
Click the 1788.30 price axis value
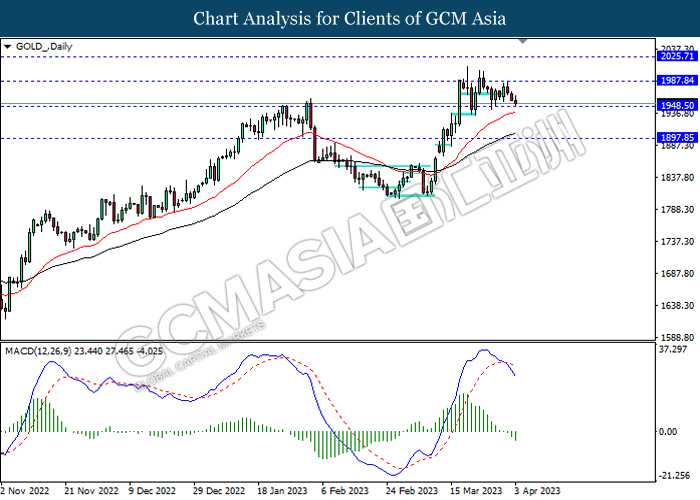tap(677, 209)
